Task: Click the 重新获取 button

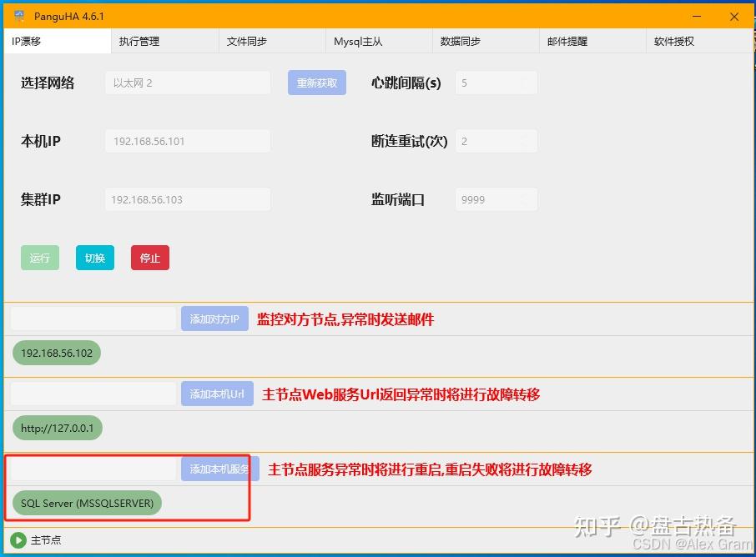Action: click(317, 83)
